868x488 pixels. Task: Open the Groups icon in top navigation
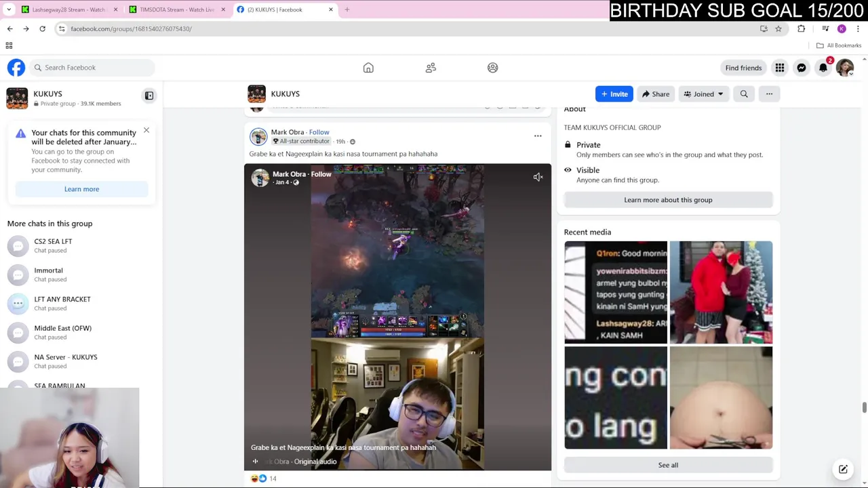[493, 68]
